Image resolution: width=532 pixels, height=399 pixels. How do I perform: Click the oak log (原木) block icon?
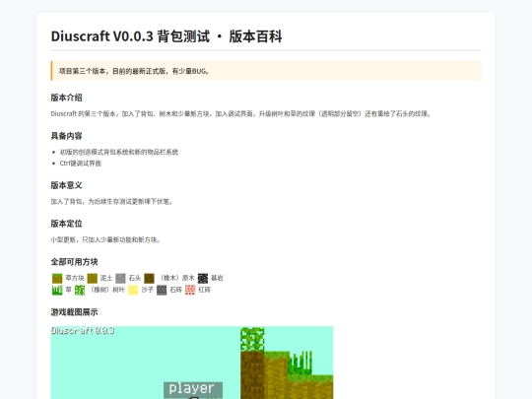(x=150, y=279)
